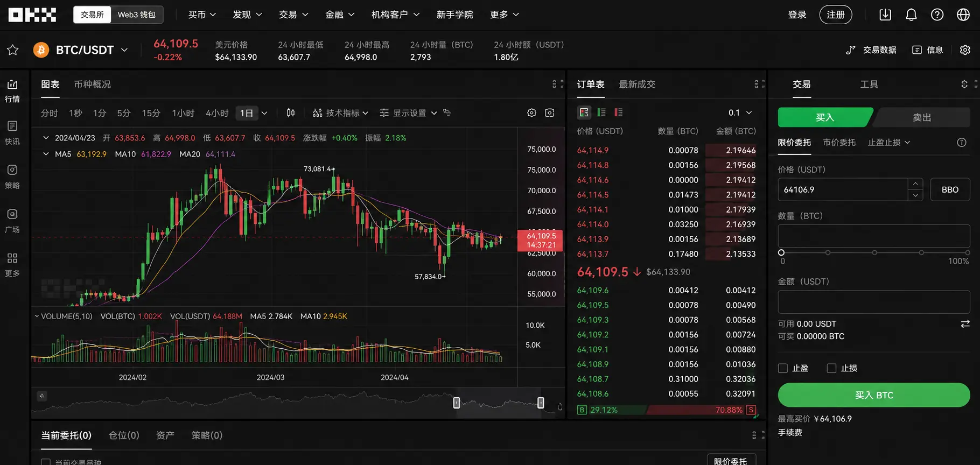Open the 显示设置 display settings dropdown

tap(408, 113)
